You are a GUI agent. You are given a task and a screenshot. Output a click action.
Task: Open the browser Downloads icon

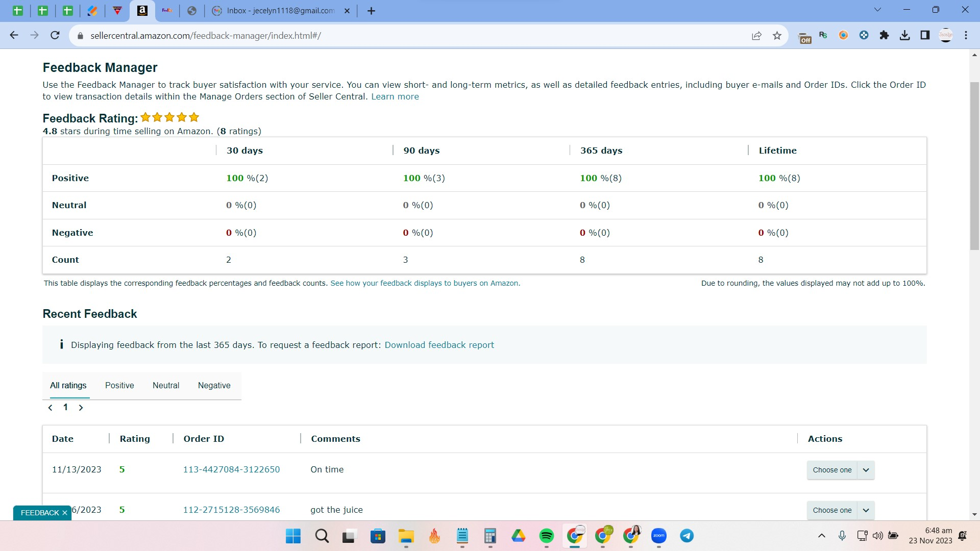pos(904,35)
